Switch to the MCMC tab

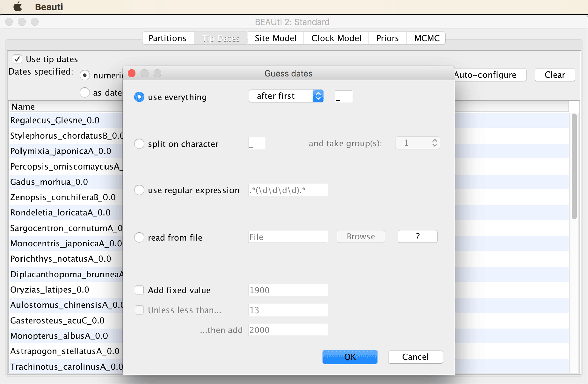pyautogui.click(x=426, y=38)
